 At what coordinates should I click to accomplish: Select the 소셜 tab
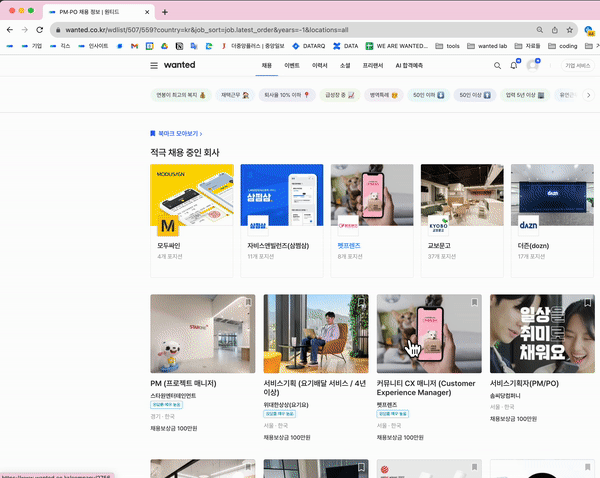tap(345, 66)
